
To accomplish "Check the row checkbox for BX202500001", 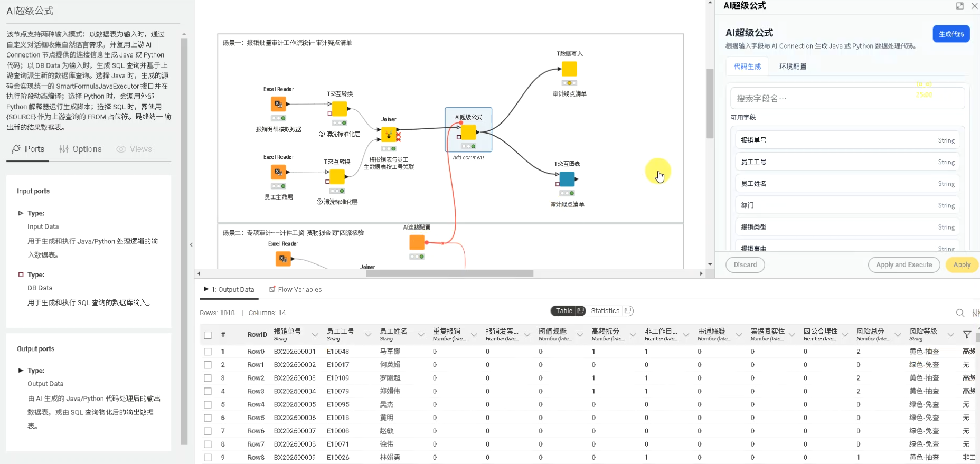I will tap(208, 352).
